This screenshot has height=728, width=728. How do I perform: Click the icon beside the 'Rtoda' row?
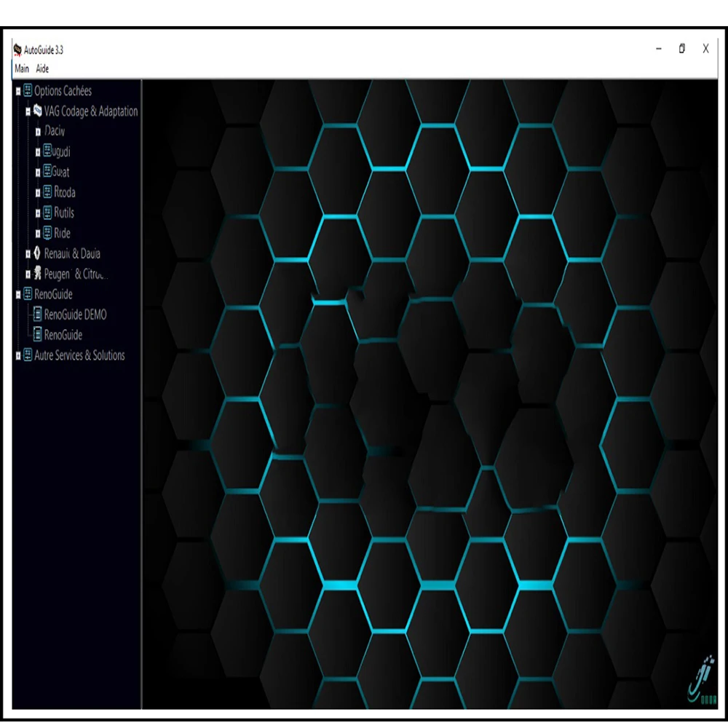[x=47, y=191]
